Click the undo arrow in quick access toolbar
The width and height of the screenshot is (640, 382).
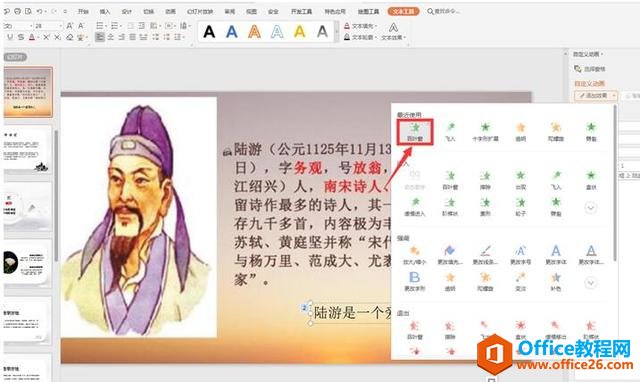pos(40,11)
